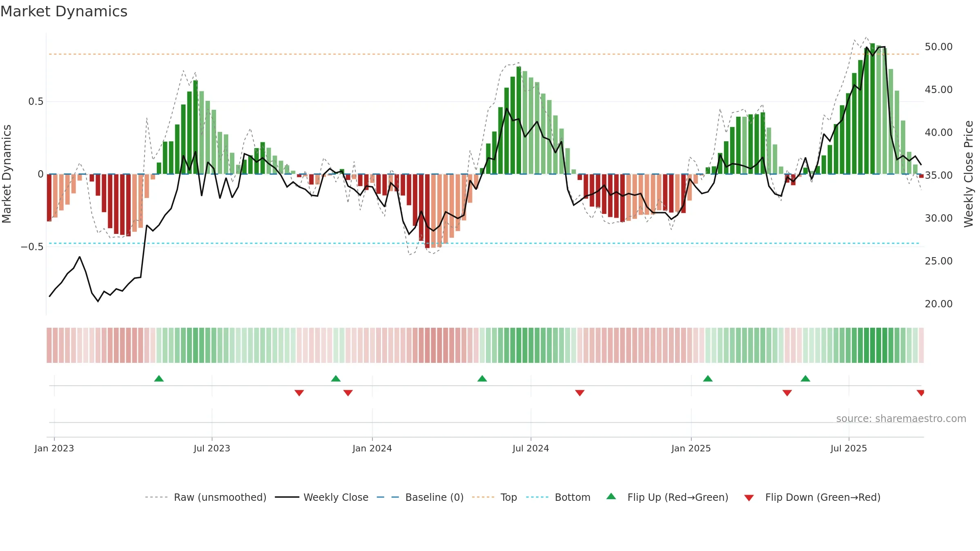980x551 pixels.
Task: Click the red flip-down marker just before Jan 2024
Action: [x=348, y=393]
